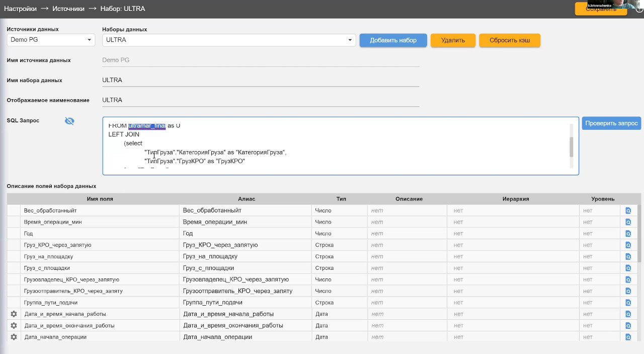Expand the Наборы данных ULTRA dropdown
The image size is (644, 354).
tap(229, 40)
